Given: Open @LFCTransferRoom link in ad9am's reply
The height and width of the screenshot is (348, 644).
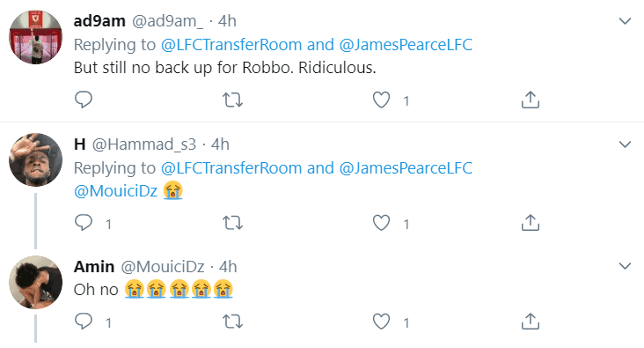Looking at the screenshot, I should [x=231, y=44].
